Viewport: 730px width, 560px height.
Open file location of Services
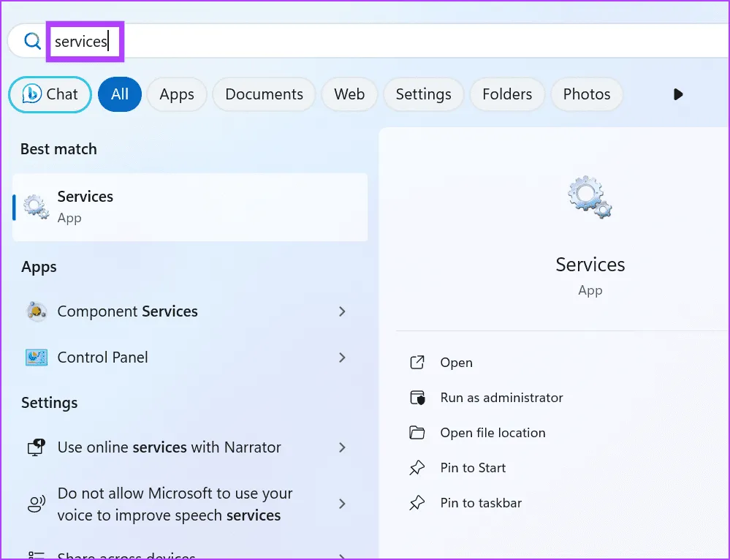493,433
